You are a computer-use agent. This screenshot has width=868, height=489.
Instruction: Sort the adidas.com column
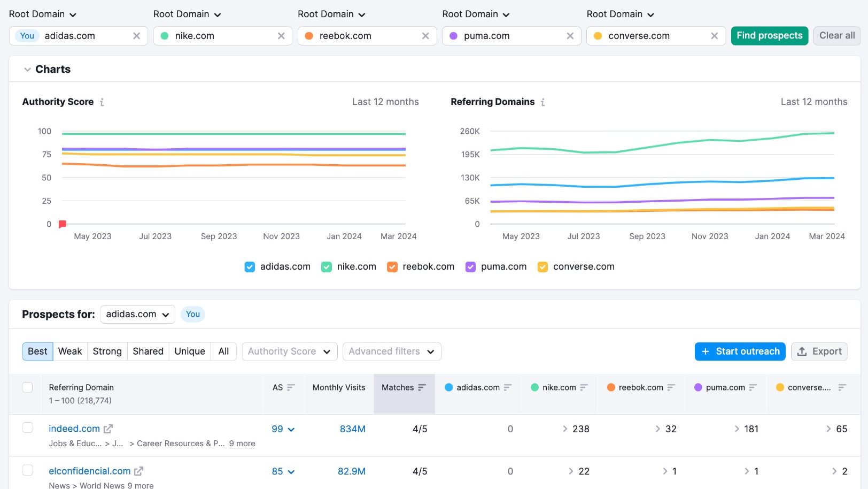pyautogui.click(x=508, y=387)
